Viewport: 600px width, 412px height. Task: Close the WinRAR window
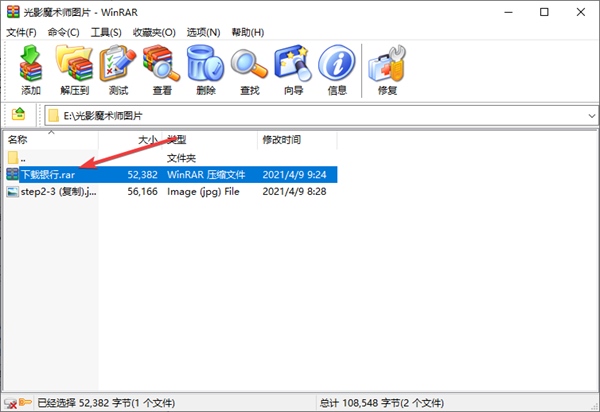point(580,12)
